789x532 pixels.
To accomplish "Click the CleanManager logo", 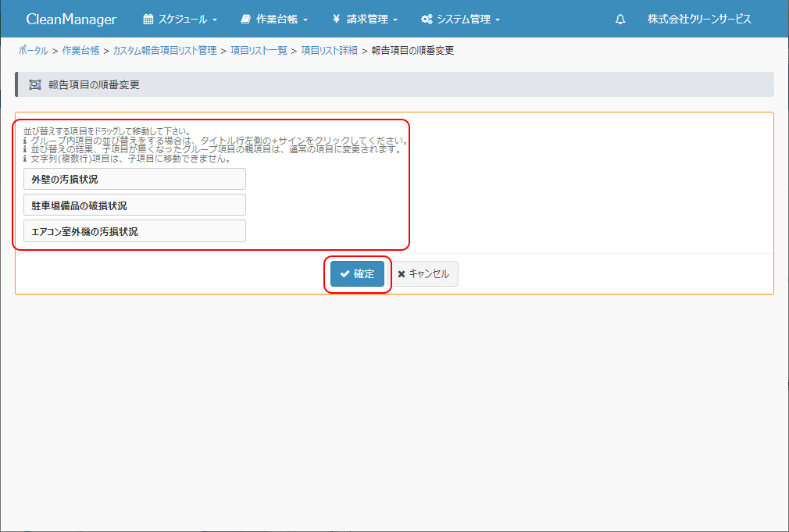I will coord(71,19).
